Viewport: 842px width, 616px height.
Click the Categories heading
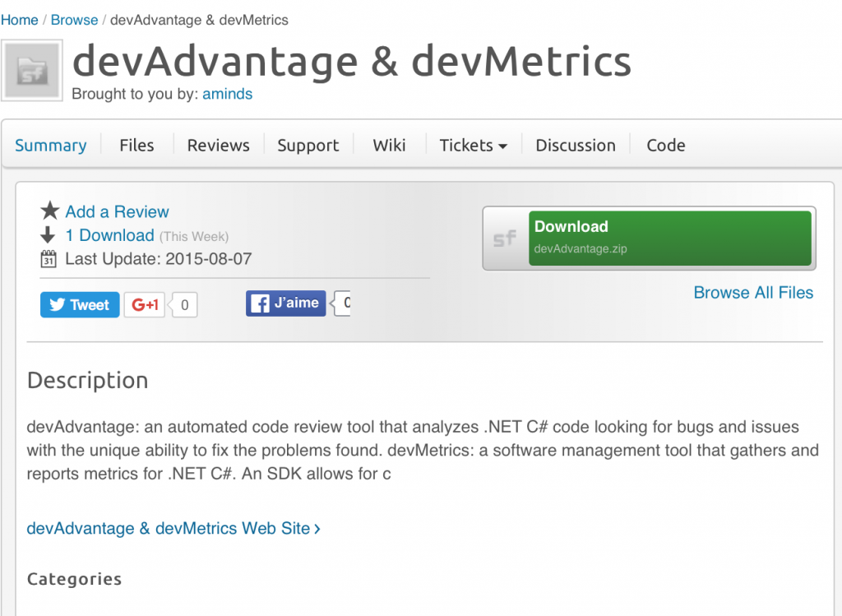click(74, 579)
